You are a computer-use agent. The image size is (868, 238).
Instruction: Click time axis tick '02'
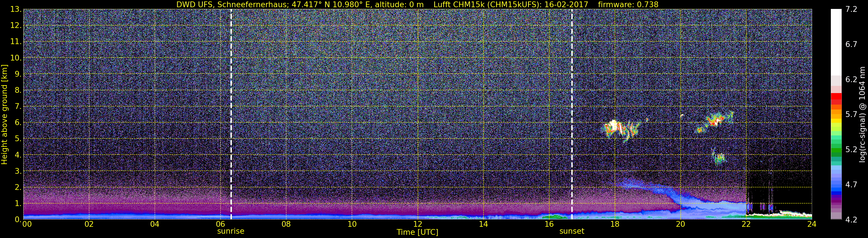(89, 224)
